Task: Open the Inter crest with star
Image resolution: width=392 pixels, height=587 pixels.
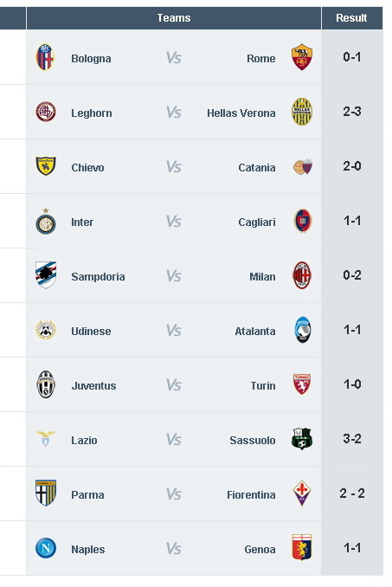Action: tap(46, 222)
